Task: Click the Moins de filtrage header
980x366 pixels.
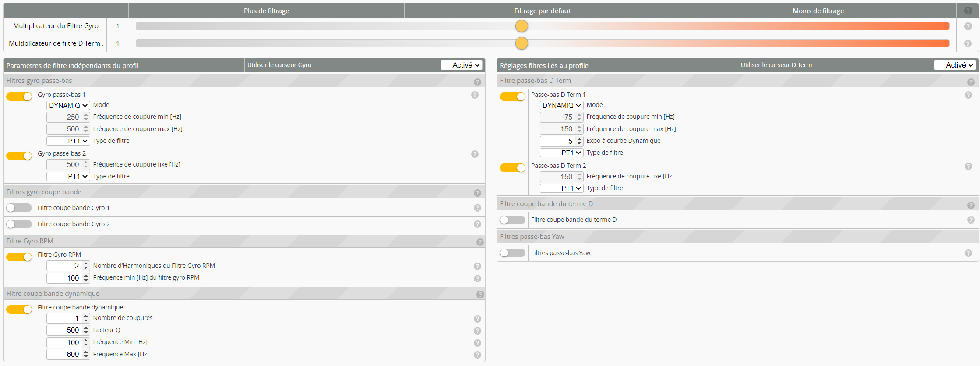Action: pyautogui.click(x=818, y=11)
